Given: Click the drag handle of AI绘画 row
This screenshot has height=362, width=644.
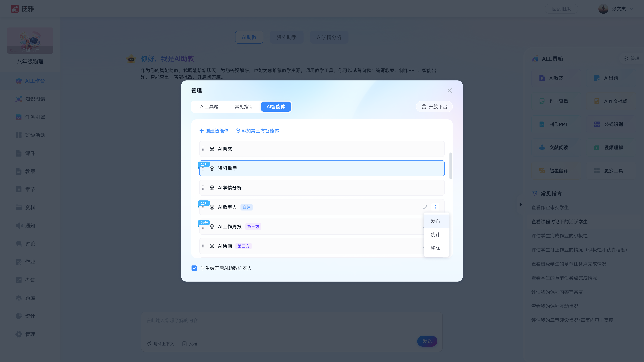Looking at the screenshot, I should (203, 246).
